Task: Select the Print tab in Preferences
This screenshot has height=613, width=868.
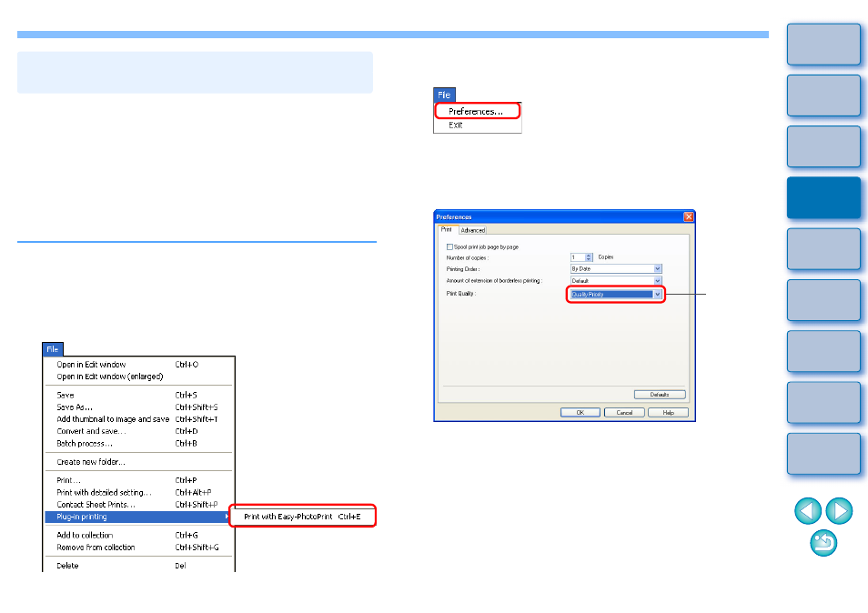Action: click(x=447, y=229)
